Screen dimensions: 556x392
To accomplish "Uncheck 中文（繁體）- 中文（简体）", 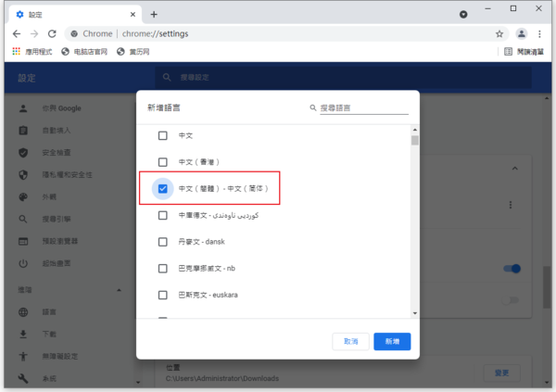I will pyautogui.click(x=163, y=189).
